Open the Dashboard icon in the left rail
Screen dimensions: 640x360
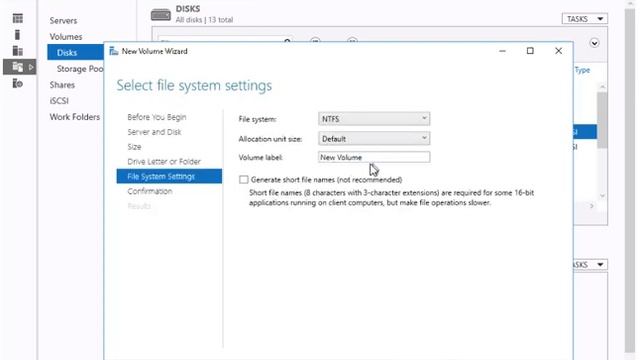point(18,18)
